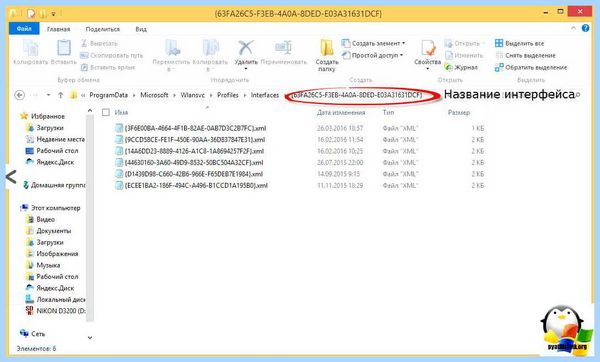
Task: Open NIKON D3200 drive in sidebar
Action: [56, 311]
